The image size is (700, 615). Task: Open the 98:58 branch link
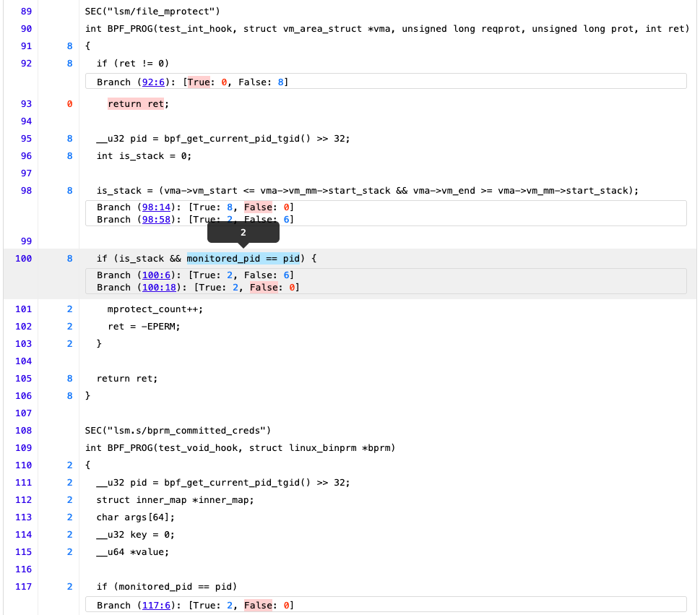click(156, 220)
